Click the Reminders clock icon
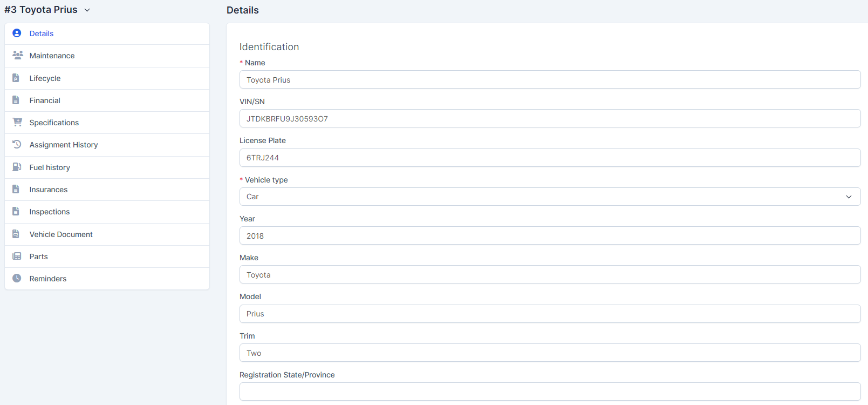This screenshot has width=868, height=405. [x=17, y=279]
